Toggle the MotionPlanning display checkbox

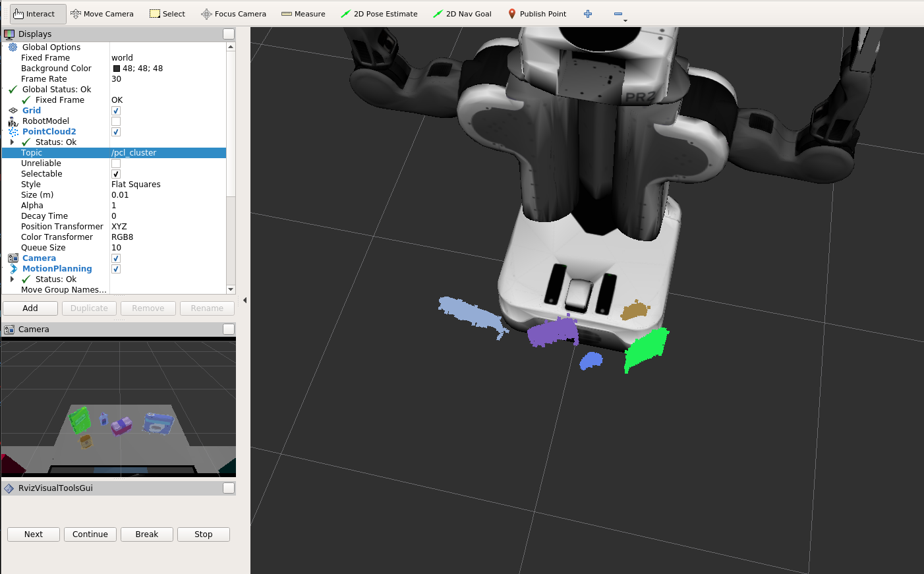[x=116, y=269]
